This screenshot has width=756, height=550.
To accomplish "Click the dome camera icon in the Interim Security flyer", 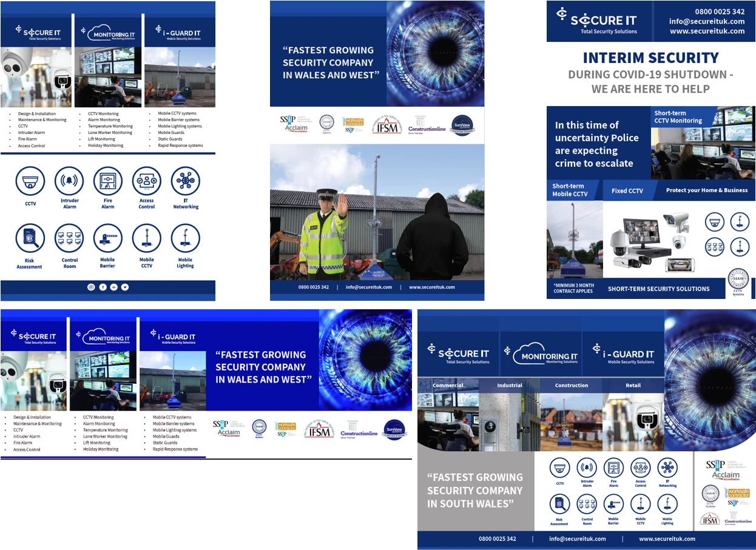I will click(715, 221).
